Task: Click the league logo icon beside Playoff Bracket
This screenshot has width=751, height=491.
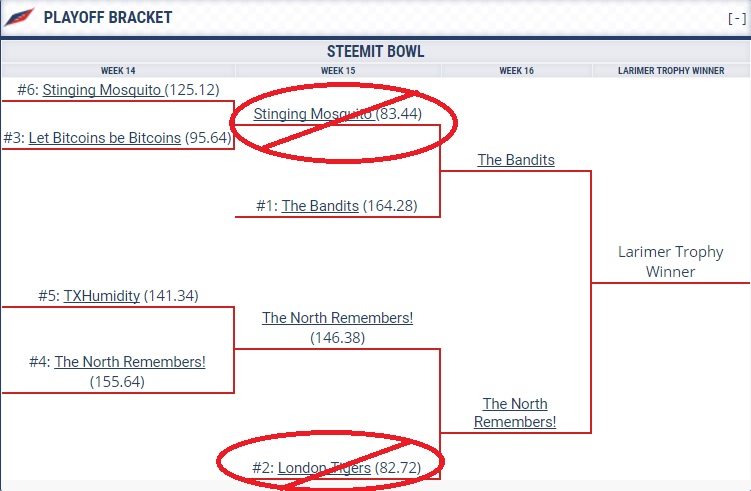Action: click(x=18, y=17)
